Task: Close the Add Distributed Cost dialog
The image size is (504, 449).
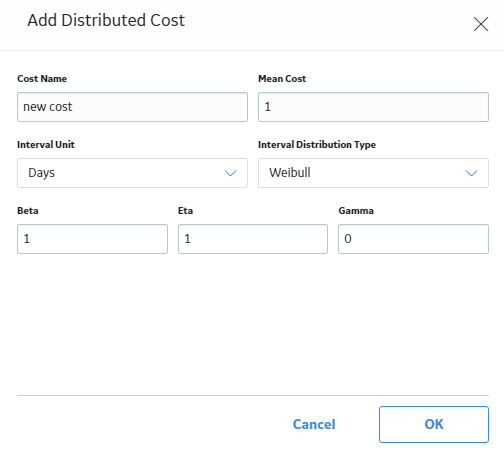Action: point(481,24)
